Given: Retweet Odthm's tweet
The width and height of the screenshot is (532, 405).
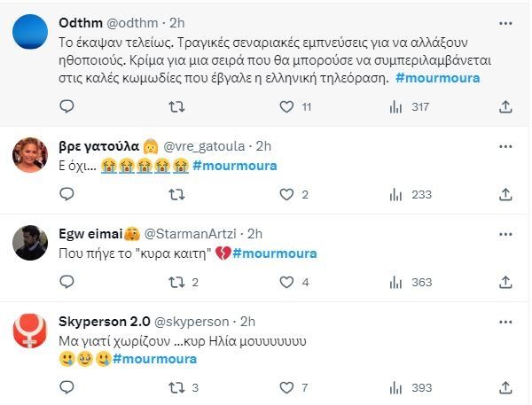Looking at the screenshot, I should click(176, 107).
